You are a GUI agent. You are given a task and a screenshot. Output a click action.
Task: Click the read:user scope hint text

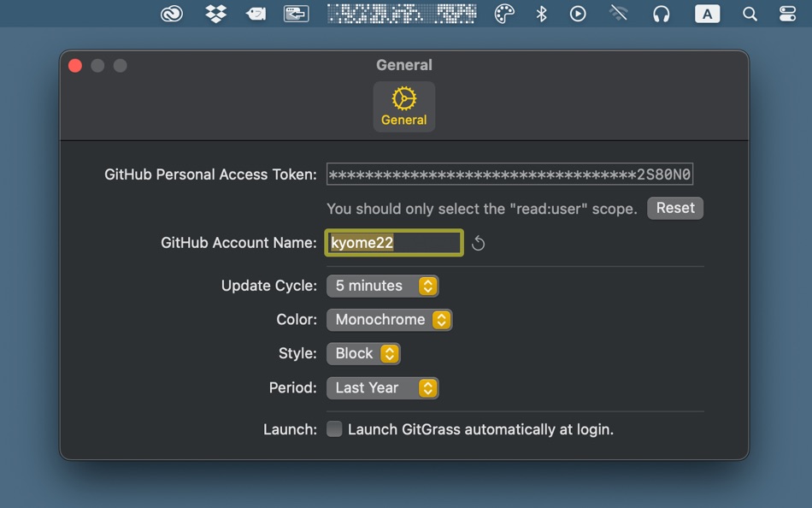[481, 209]
